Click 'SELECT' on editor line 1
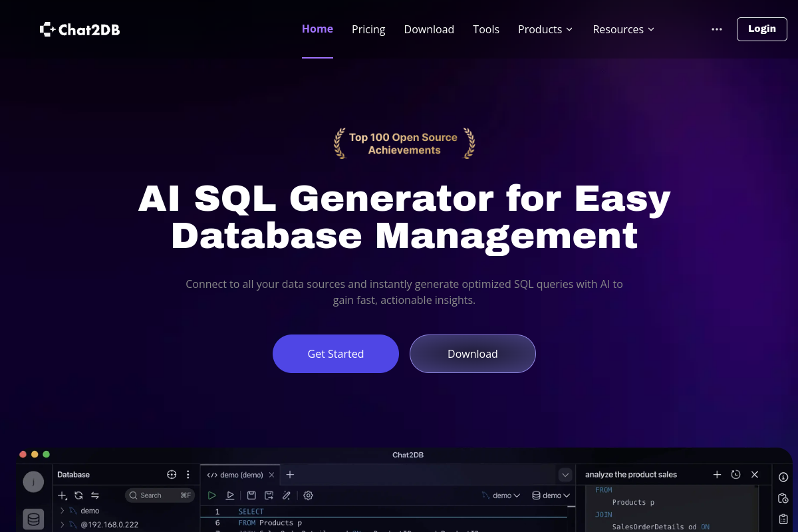Image resolution: width=798 pixels, height=532 pixels. [251, 511]
